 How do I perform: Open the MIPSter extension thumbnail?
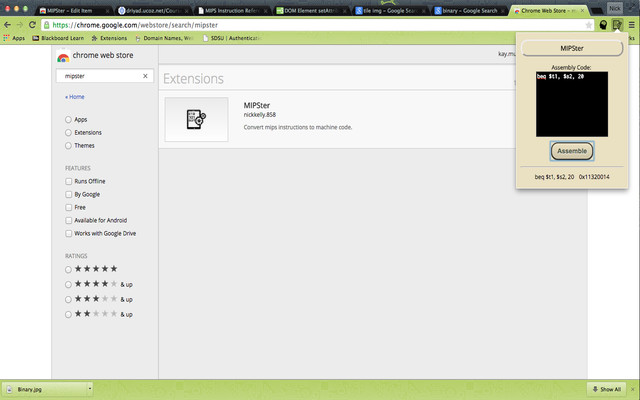[x=196, y=120]
